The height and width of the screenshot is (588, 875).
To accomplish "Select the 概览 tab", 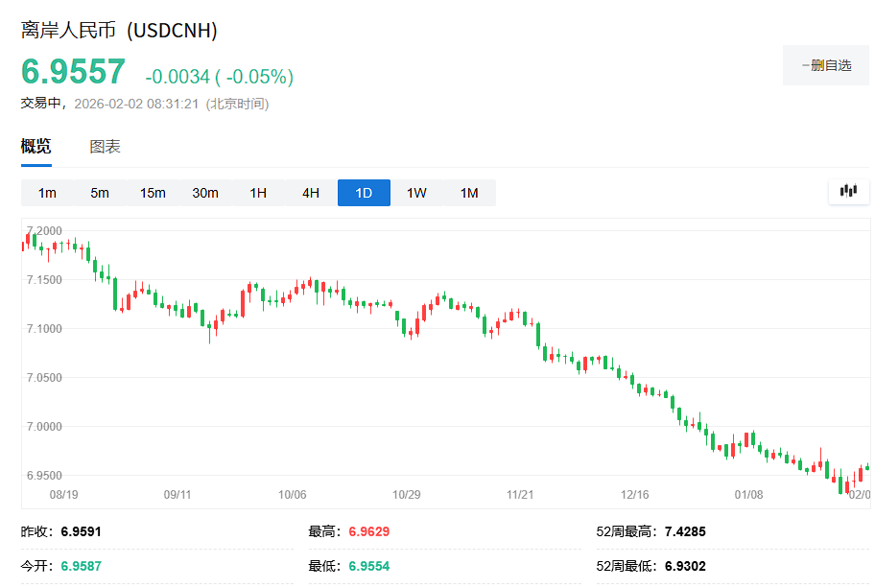I will coord(38,146).
